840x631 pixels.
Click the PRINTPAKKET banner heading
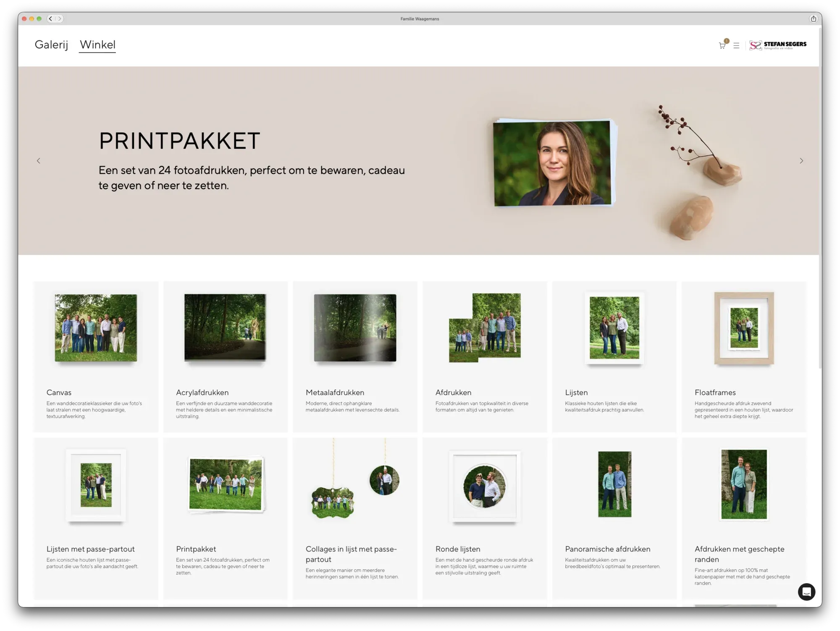pos(180,141)
